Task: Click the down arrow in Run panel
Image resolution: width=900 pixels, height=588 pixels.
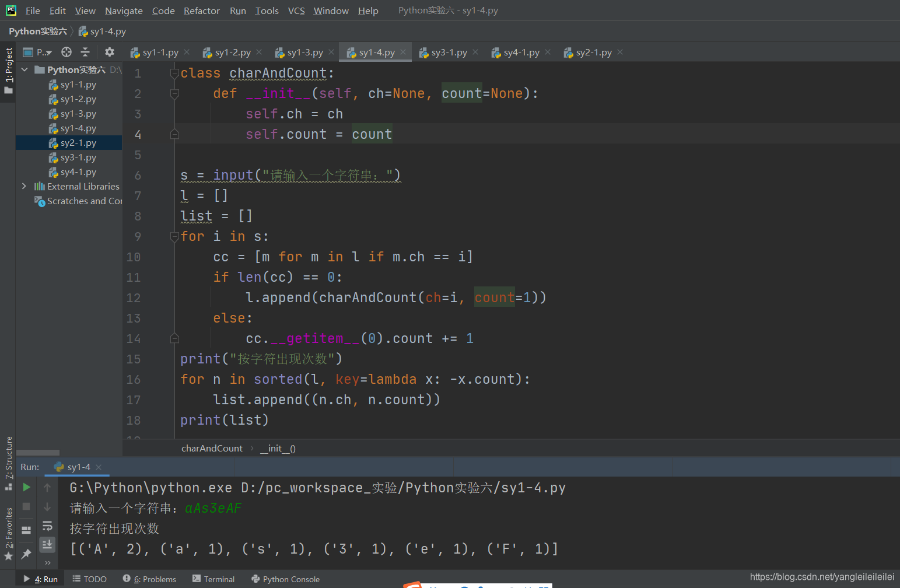Action: coord(47,506)
